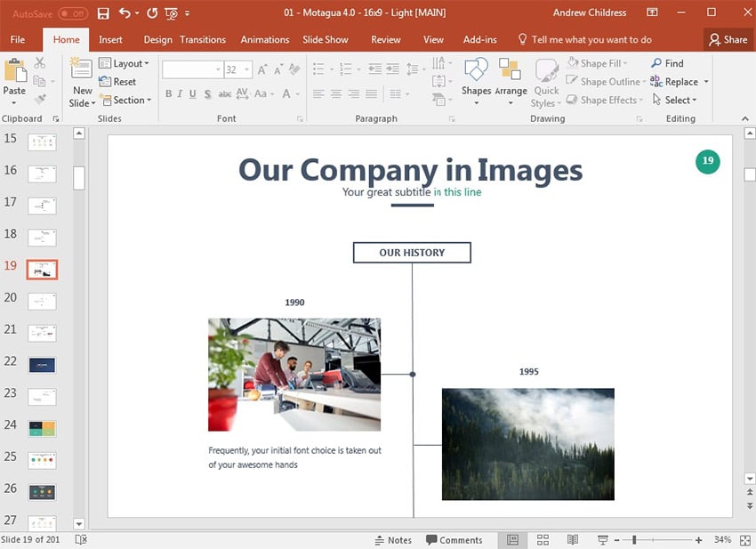756x549 pixels.
Task: Click Tell me what you want to do
Action: [584, 39]
